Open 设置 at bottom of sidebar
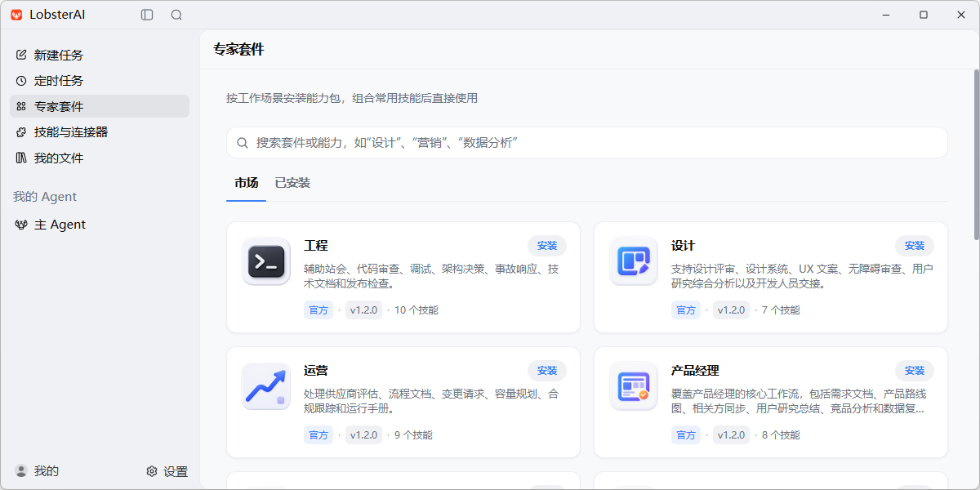 pyautogui.click(x=167, y=471)
